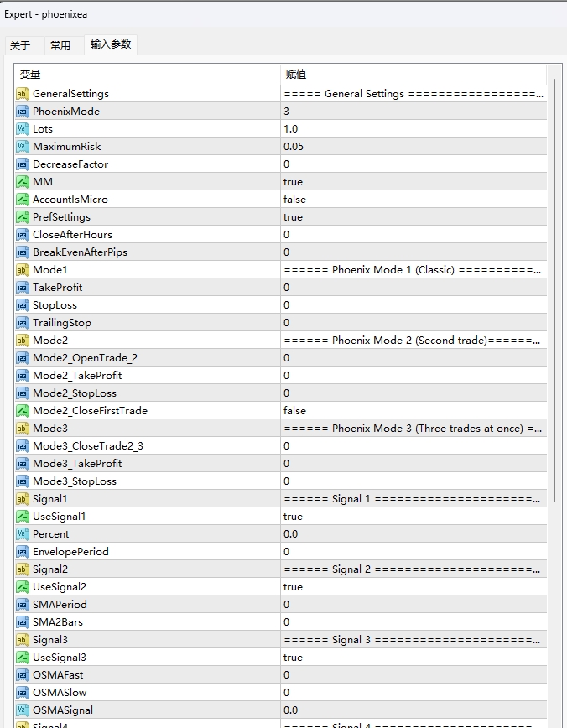Viewport: 567px width, 728px height.
Task: Select the OSMAFast variable name
Action: 58,675
